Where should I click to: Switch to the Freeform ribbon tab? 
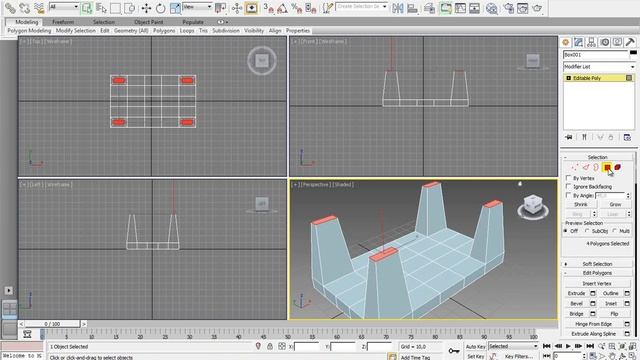point(63,22)
